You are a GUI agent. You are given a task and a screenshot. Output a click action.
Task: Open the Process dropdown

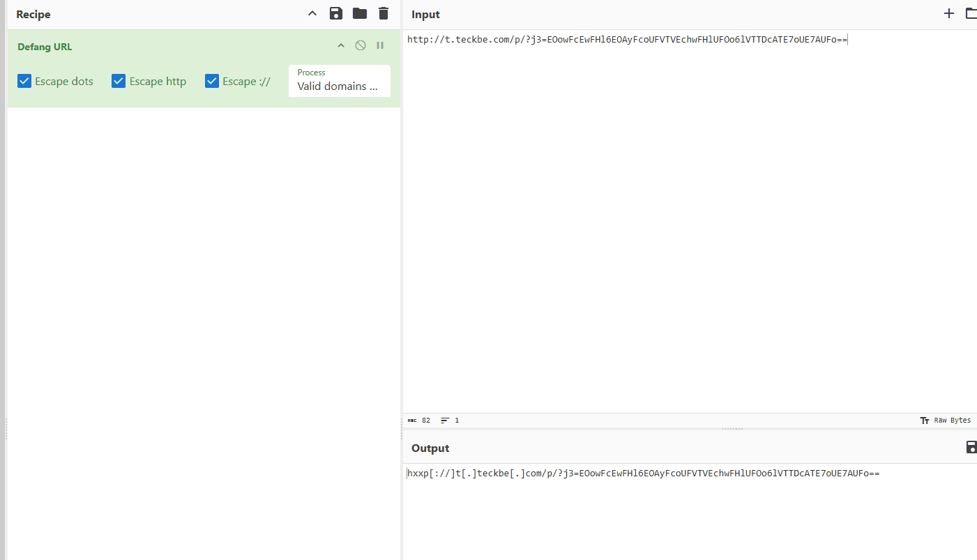tap(339, 81)
